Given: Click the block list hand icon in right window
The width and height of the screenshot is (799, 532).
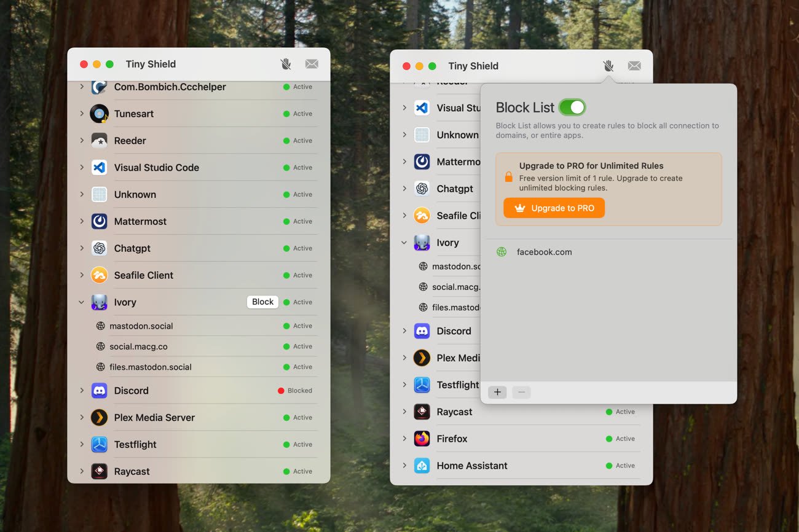Looking at the screenshot, I should pyautogui.click(x=608, y=66).
